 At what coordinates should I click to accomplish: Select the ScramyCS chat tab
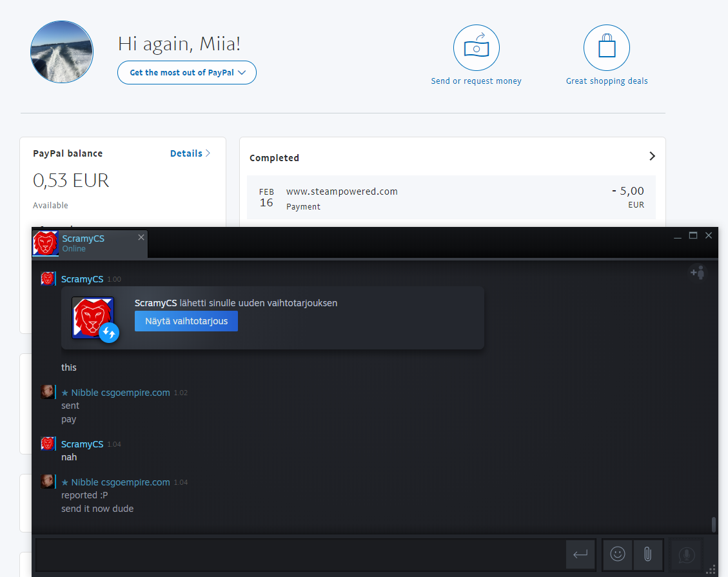click(90, 243)
